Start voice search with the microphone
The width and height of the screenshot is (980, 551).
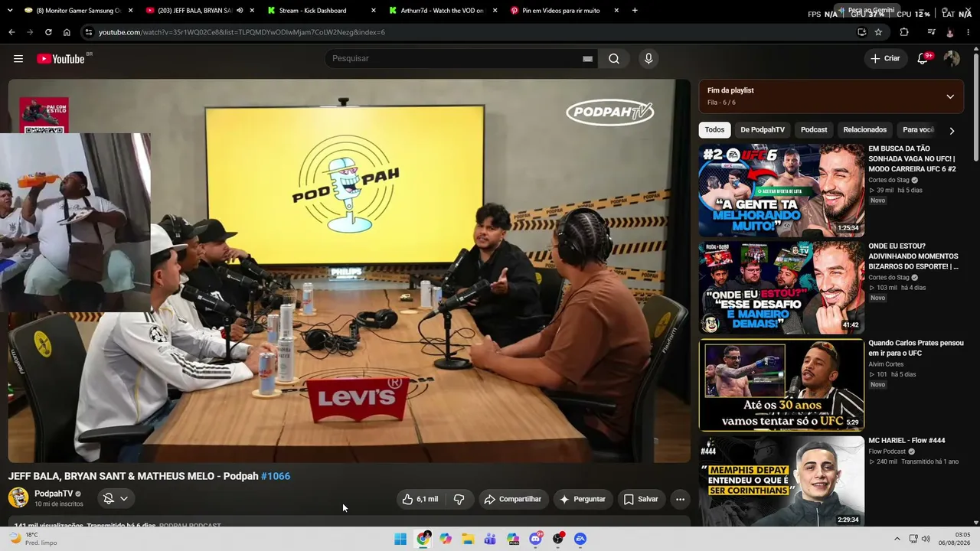click(x=648, y=59)
